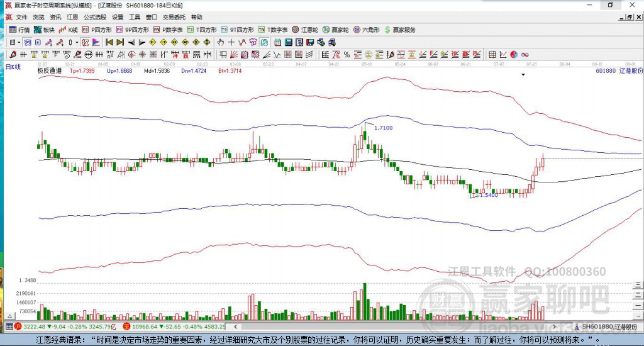Click the Up=1.6668 value

[119, 70]
